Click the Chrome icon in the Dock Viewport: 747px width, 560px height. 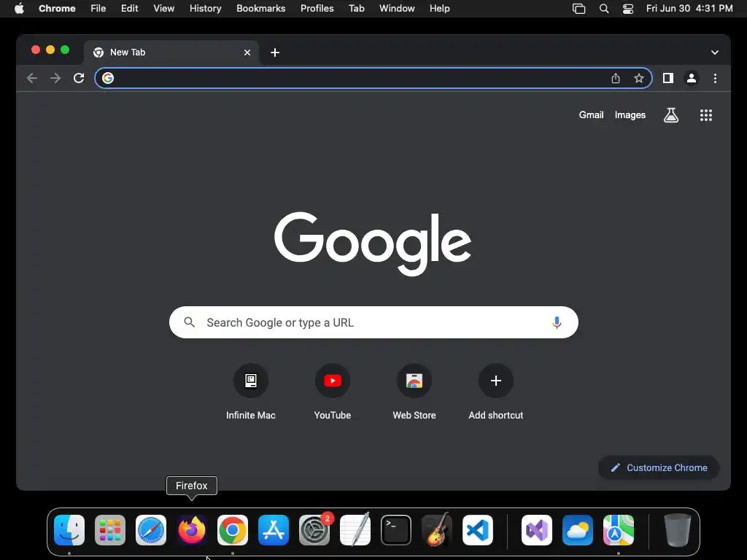pyautogui.click(x=233, y=530)
